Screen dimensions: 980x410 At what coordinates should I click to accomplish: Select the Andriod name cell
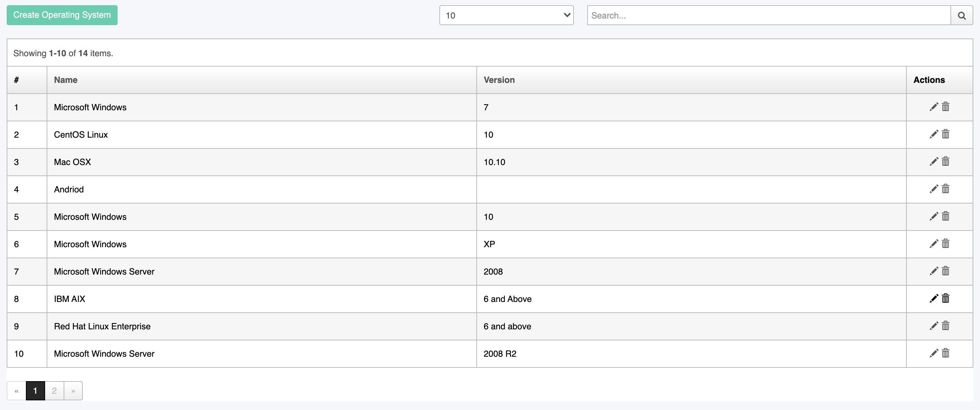[262, 189]
